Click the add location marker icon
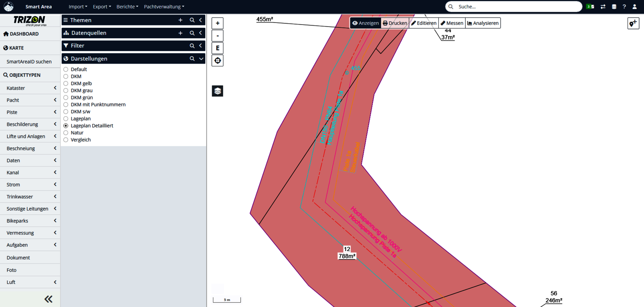Viewport: 644px width, 307px height. coord(633,23)
